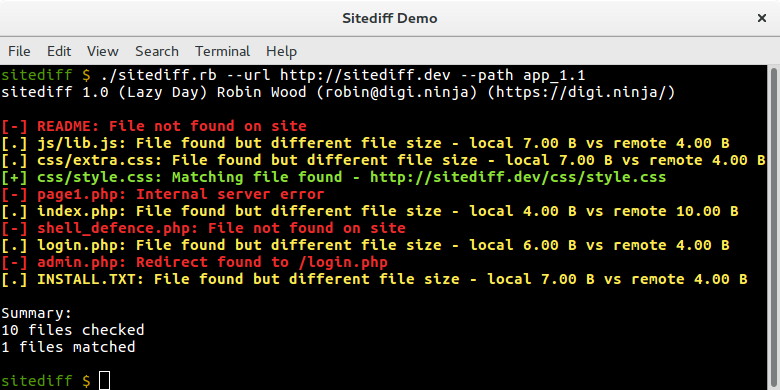780x390 pixels.
Task: Open the Terminal menu
Action: point(222,51)
